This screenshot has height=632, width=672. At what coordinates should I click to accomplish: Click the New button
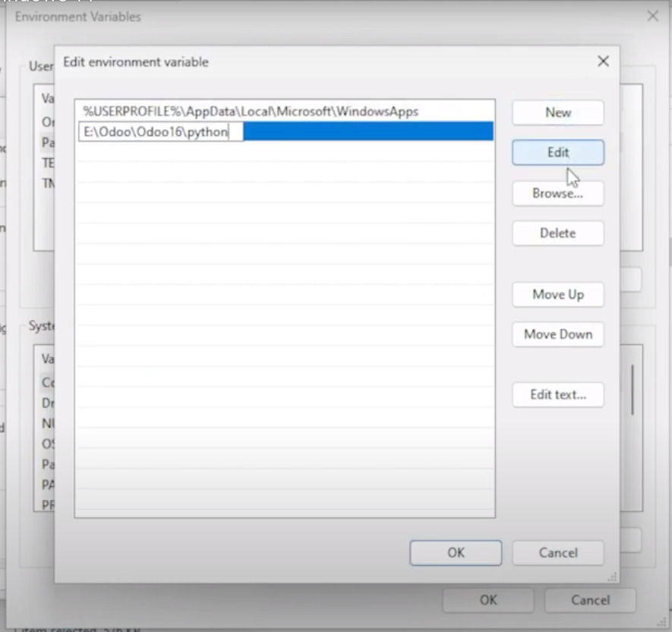click(x=557, y=112)
